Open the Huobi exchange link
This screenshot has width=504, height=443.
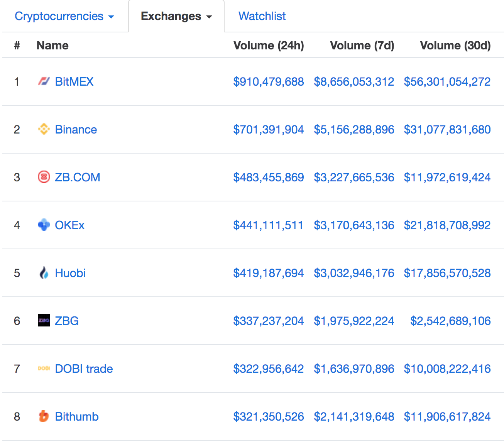pos(70,273)
